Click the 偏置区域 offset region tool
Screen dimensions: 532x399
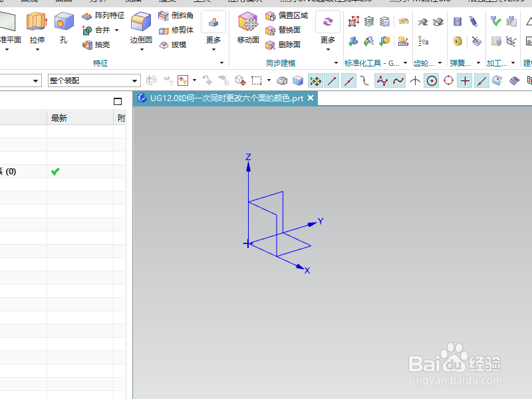pyautogui.click(x=287, y=15)
